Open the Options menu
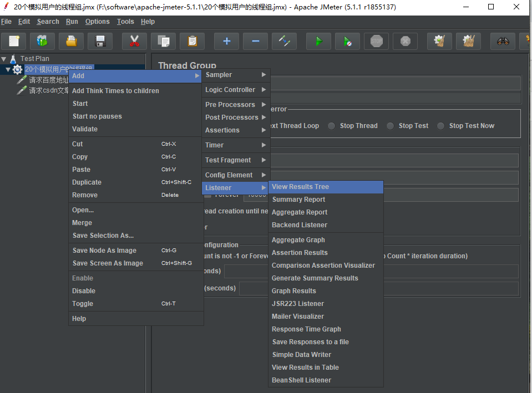This screenshot has width=532, height=393. click(98, 22)
